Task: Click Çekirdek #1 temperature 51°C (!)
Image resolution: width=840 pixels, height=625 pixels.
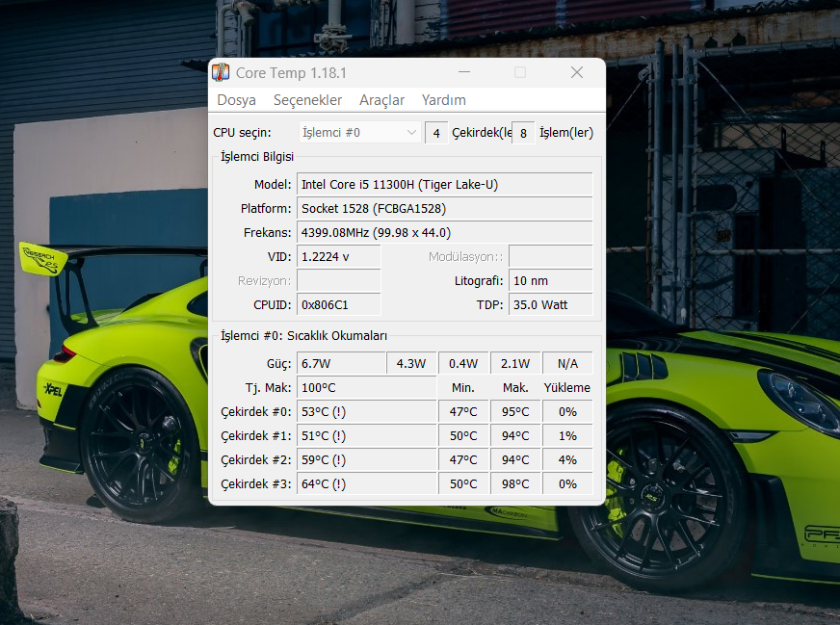Action: 367,436
